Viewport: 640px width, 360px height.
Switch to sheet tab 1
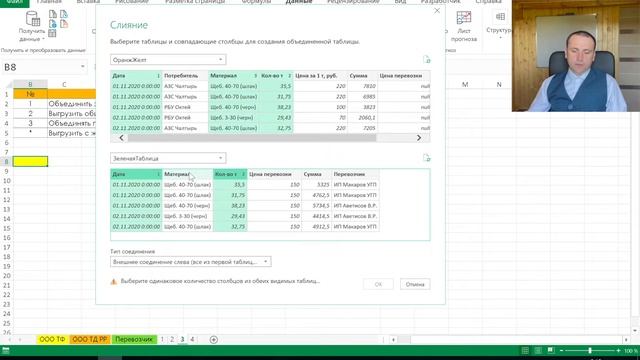[x=162, y=339]
